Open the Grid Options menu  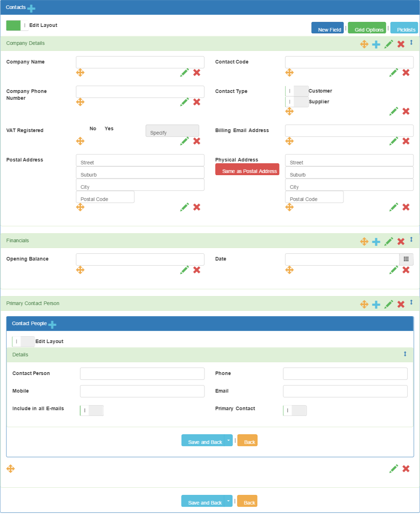pos(367,28)
